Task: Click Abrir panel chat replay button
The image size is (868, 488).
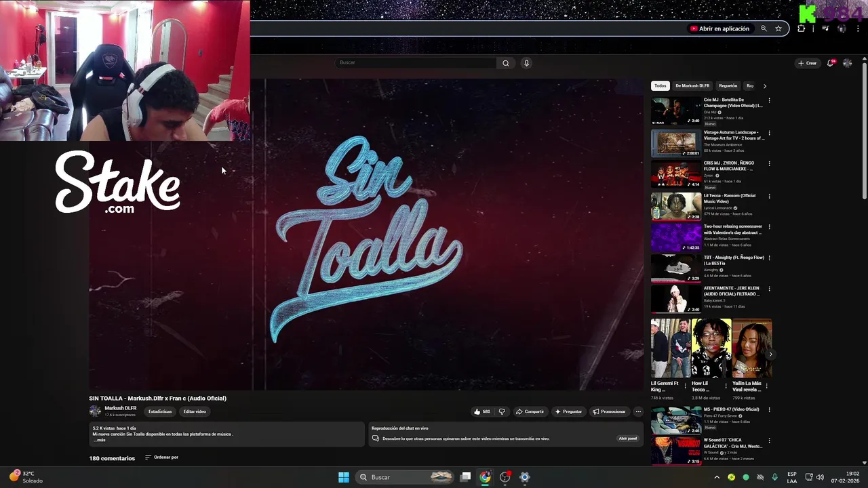Action: point(628,439)
